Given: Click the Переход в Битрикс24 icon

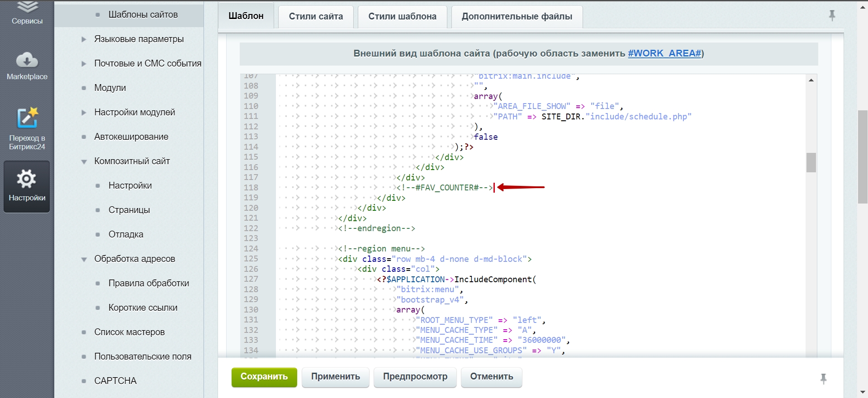Looking at the screenshot, I should [x=27, y=118].
